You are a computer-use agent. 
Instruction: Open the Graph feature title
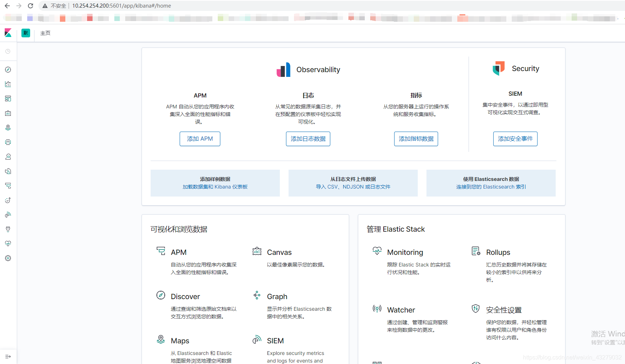click(x=277, y=297)
